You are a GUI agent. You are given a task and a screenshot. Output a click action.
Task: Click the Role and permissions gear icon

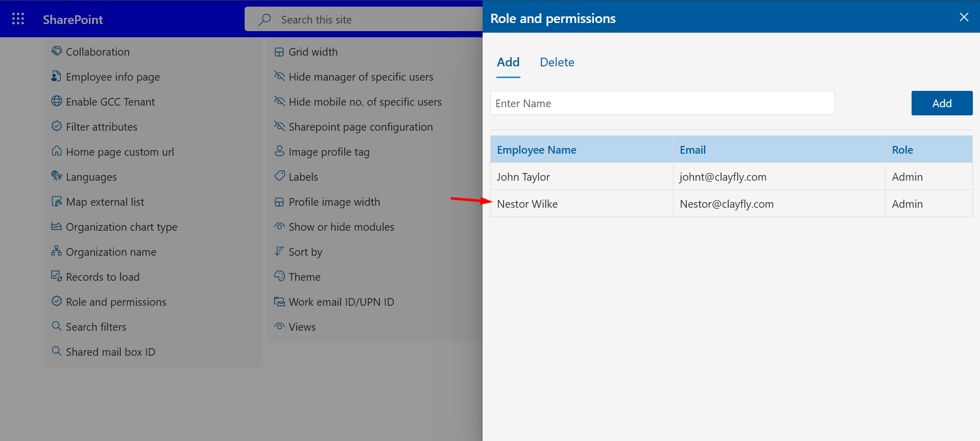pyautogui.click(x=57, y=301)
